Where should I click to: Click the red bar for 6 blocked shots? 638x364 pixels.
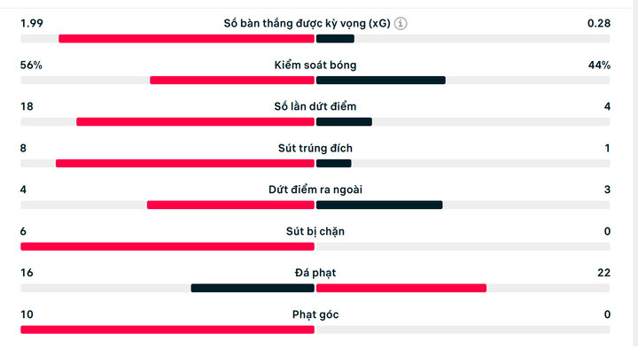point(167,246)
